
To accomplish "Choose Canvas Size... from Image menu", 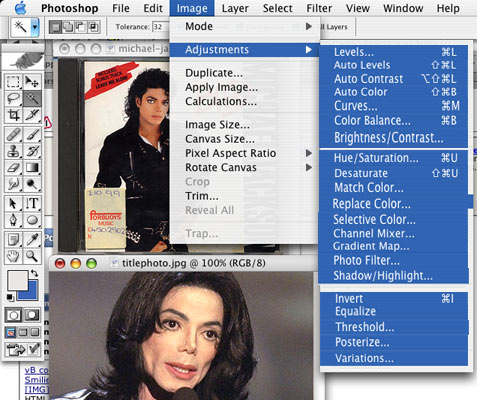I will [x=244, y=139].
